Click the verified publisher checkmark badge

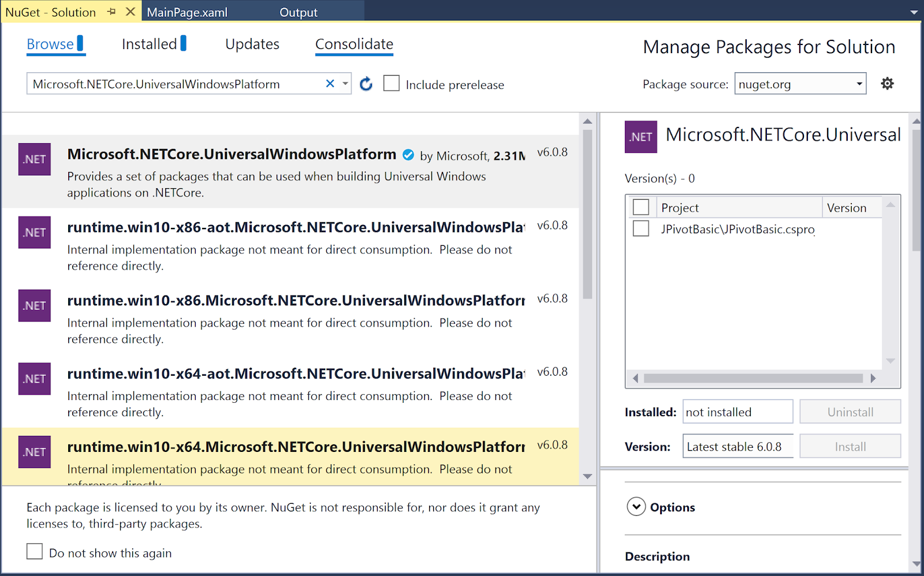point(408,154)
